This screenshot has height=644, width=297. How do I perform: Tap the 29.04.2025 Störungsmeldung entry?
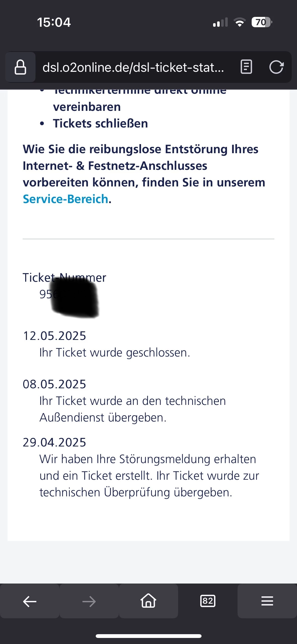point(149,476)
